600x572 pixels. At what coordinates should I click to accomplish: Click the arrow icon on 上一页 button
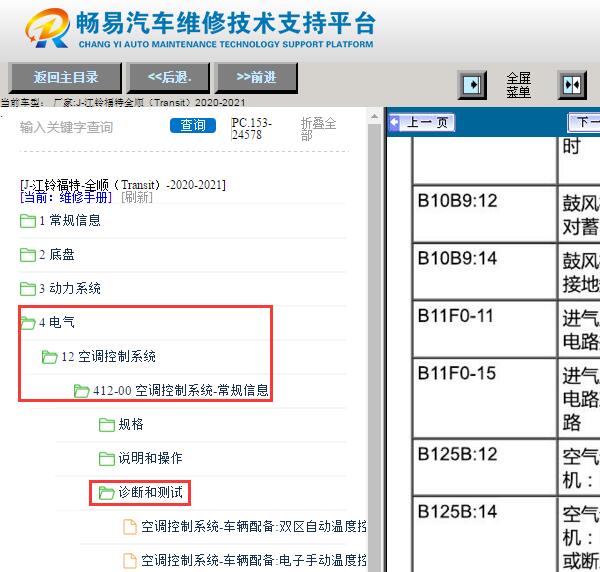(395, 123)
